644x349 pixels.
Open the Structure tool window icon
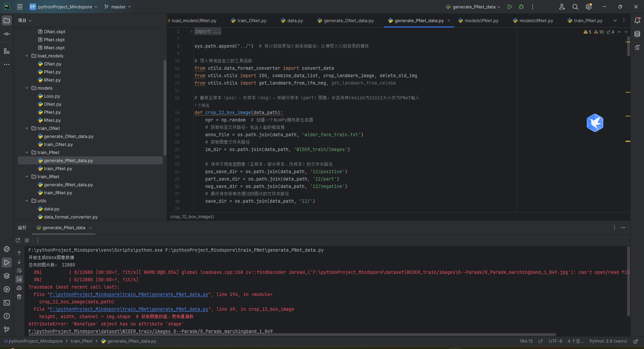pos(7,51)
